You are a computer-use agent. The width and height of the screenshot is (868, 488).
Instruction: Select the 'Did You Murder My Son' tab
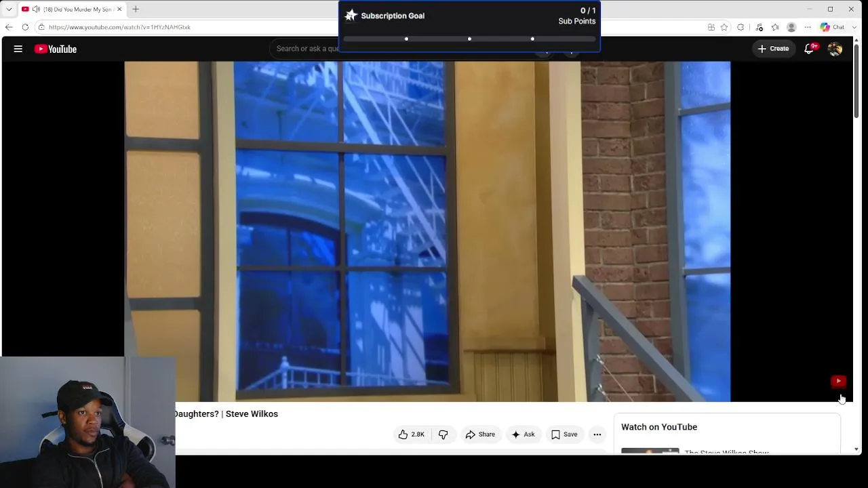tap(73, 9)
